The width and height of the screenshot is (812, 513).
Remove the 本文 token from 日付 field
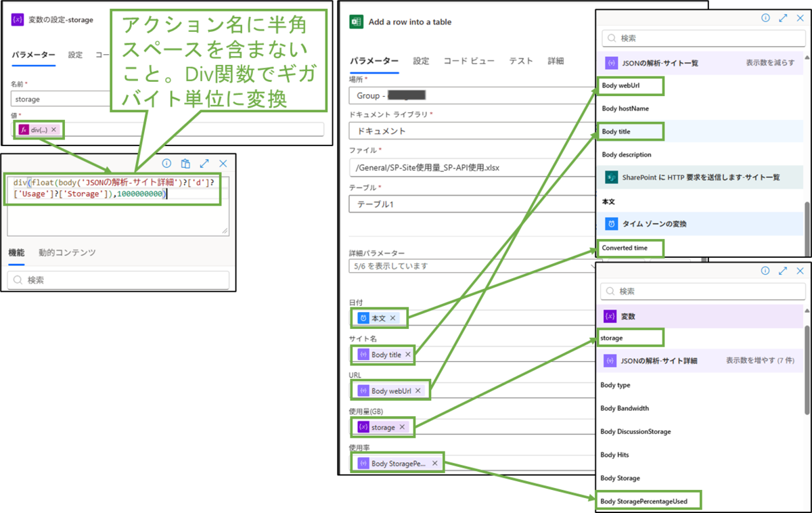pos(392,317)
